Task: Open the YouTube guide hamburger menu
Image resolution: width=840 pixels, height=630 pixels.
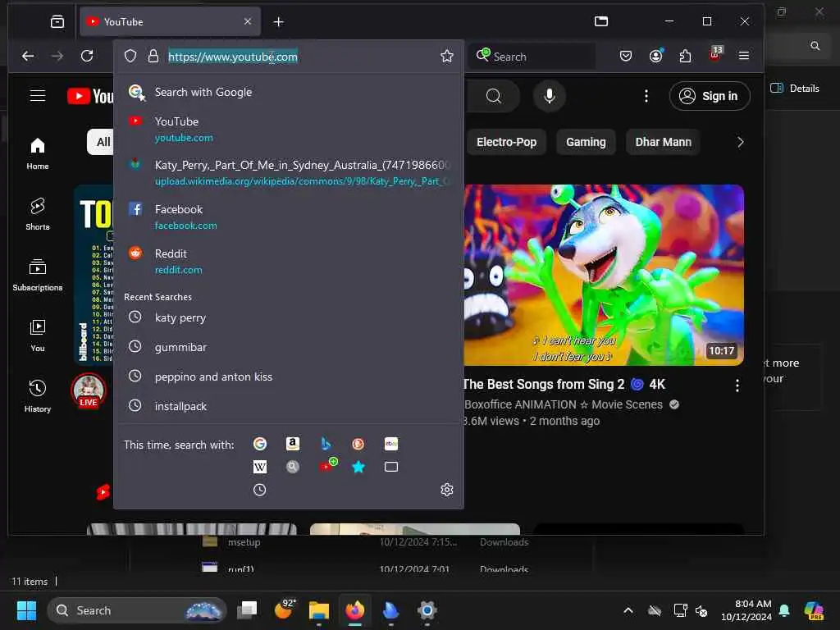Action: pyautogui.click(x=38, y=96)
